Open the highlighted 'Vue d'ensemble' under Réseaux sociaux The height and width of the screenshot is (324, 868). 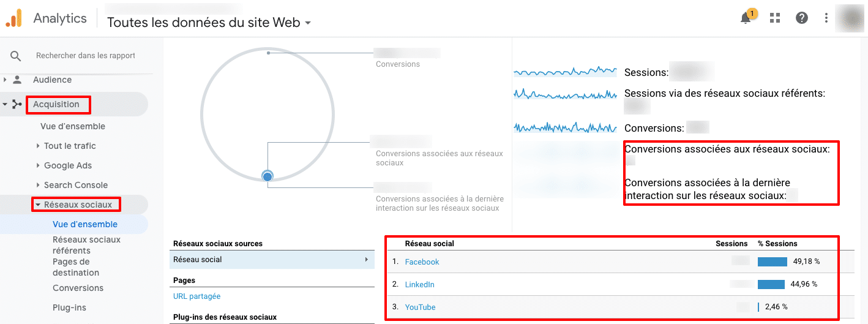click(85, 224)
